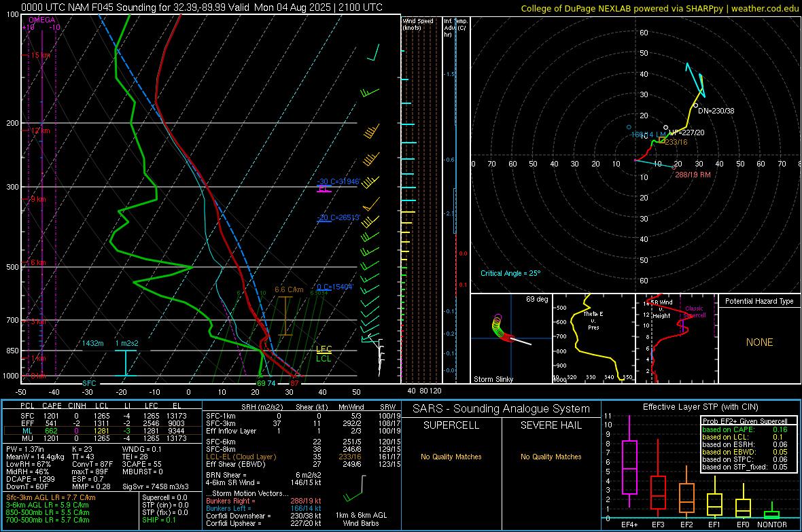Click the SARS - Sounding Analogue System header
The image size is (802, 532).
click(501, 409)
